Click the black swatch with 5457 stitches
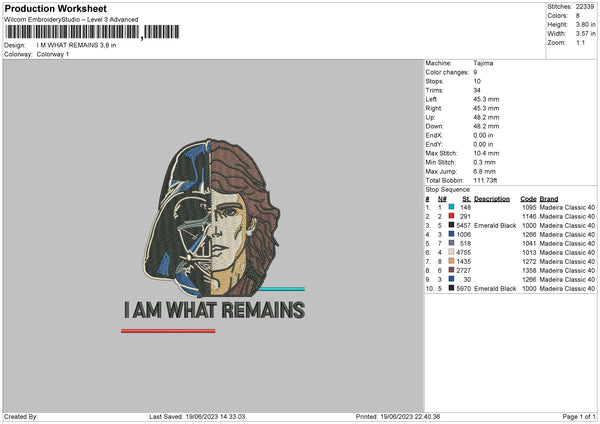The height and width of the screenshot is (424, 600). [x=452, y=225]
